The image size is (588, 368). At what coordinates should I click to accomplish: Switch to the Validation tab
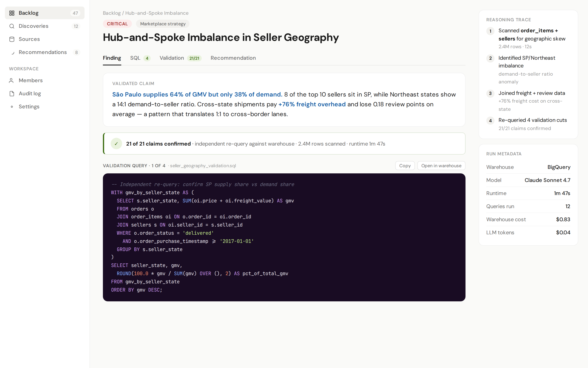point(180,58)
